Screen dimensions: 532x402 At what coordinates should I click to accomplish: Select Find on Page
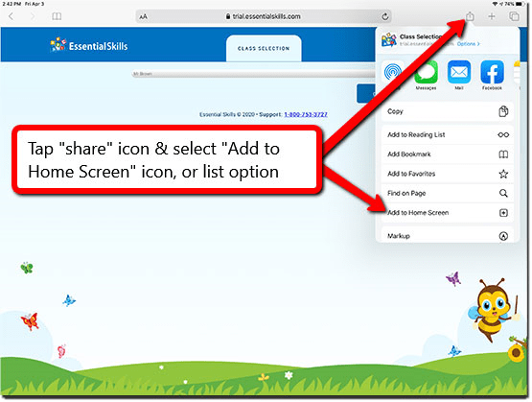coord(448,193)
